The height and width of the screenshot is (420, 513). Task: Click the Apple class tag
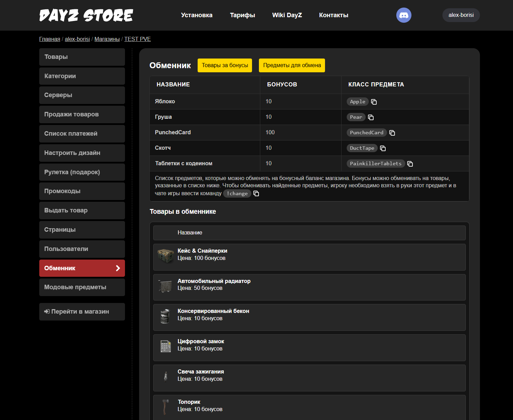358,102
